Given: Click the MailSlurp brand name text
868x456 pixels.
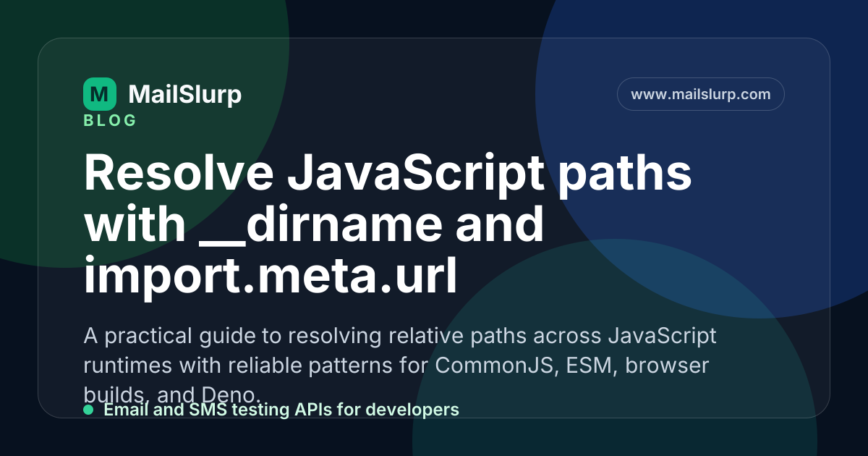Looking at the screenshot, I should (x=185, y=94).
